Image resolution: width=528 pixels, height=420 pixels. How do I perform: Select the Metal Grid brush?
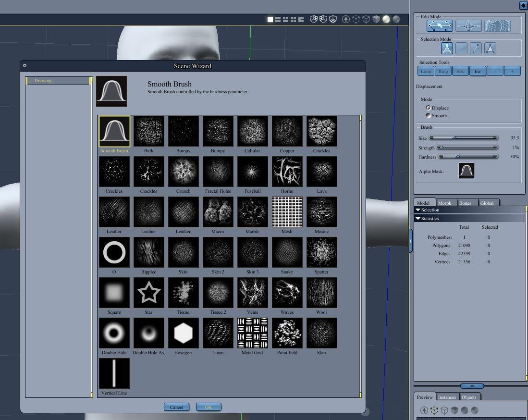253,333
